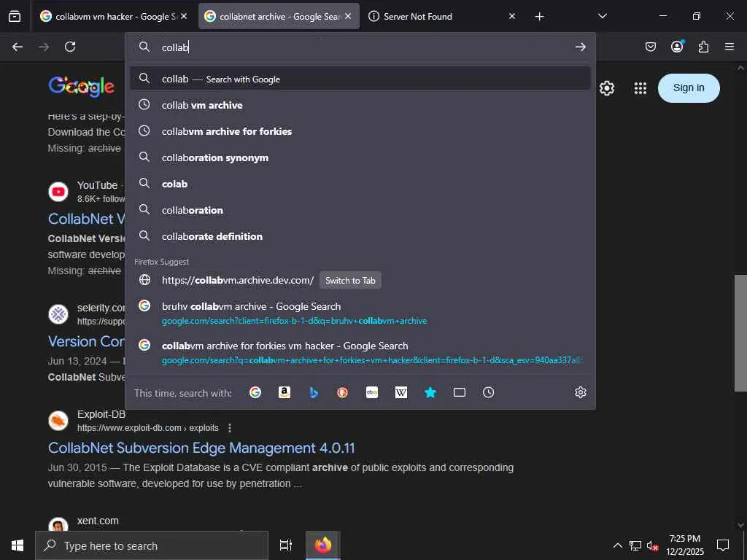Click Firefox icon on taskbar
747x560 pixels.
323,545
